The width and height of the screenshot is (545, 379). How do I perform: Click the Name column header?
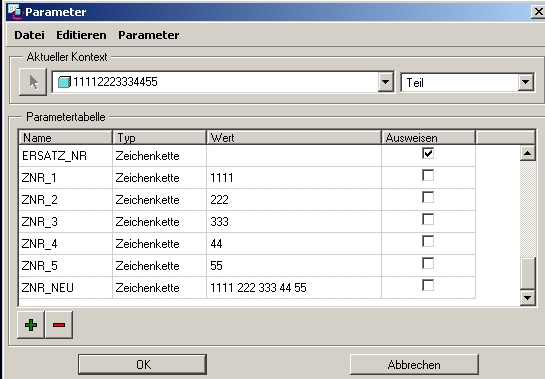point(66,138)
